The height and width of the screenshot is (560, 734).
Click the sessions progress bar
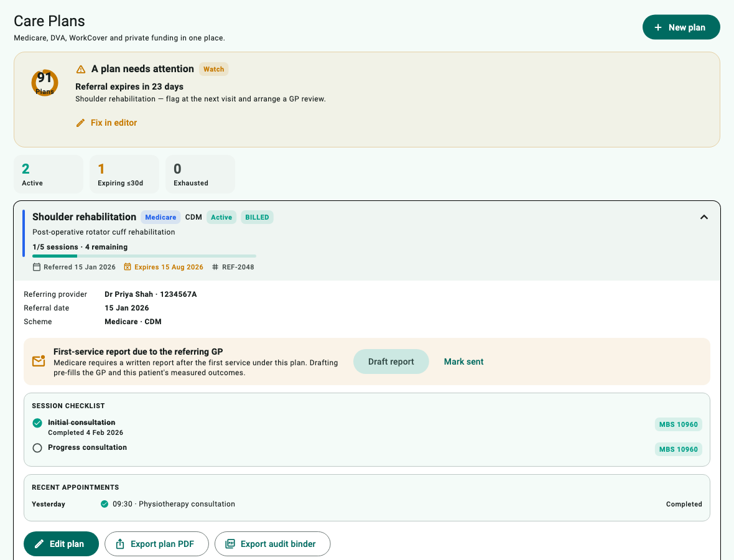pos(144,256)
